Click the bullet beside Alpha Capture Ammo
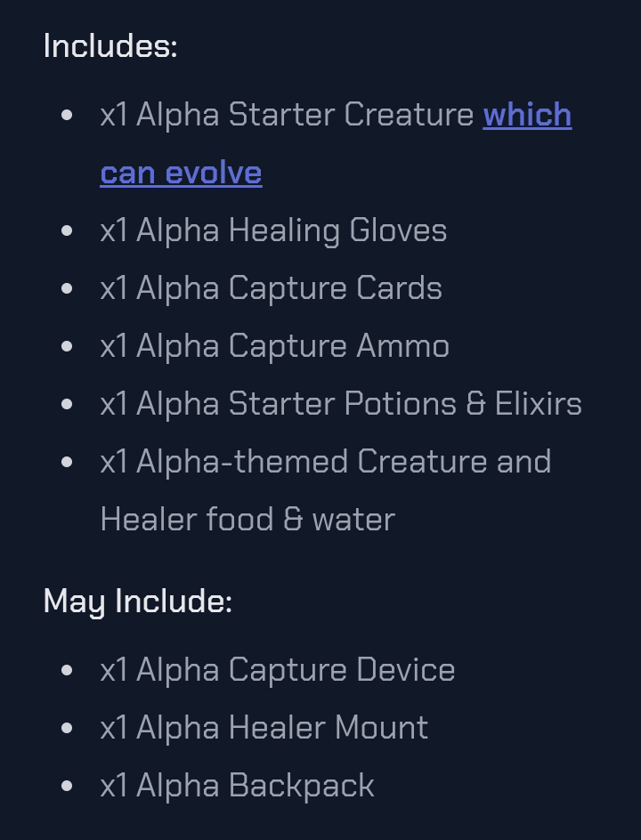The height and width of the screenshot is (840, 641). click(67, 347)
